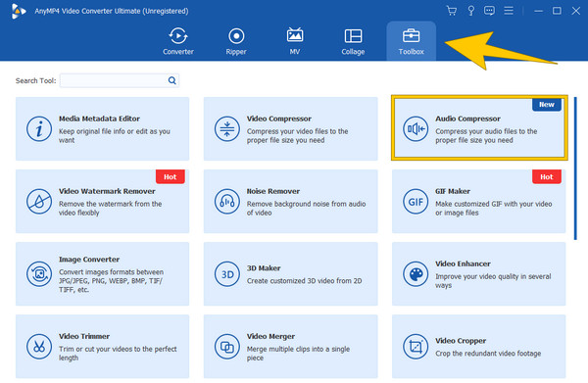Click the Video Trimmer scissors icon
The height and width of the screenshot is (383, 588).
39,347
